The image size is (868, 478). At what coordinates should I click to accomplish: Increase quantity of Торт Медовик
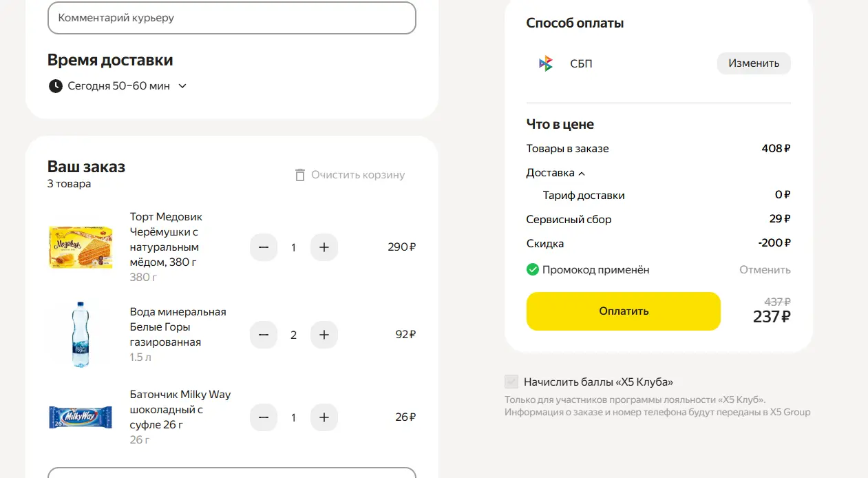(x=324, y=247)
